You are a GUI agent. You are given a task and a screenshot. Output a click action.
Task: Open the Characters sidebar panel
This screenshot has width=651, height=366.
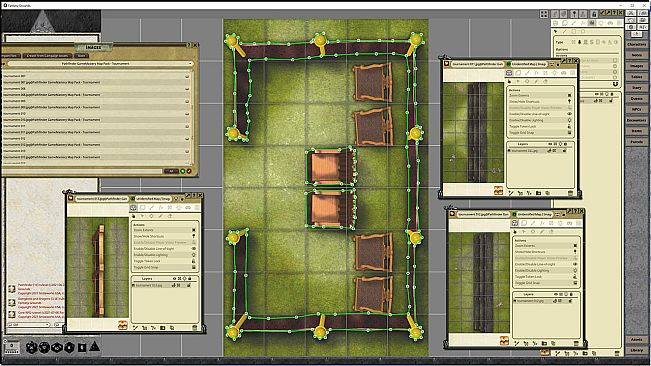(x=636, y=44)
